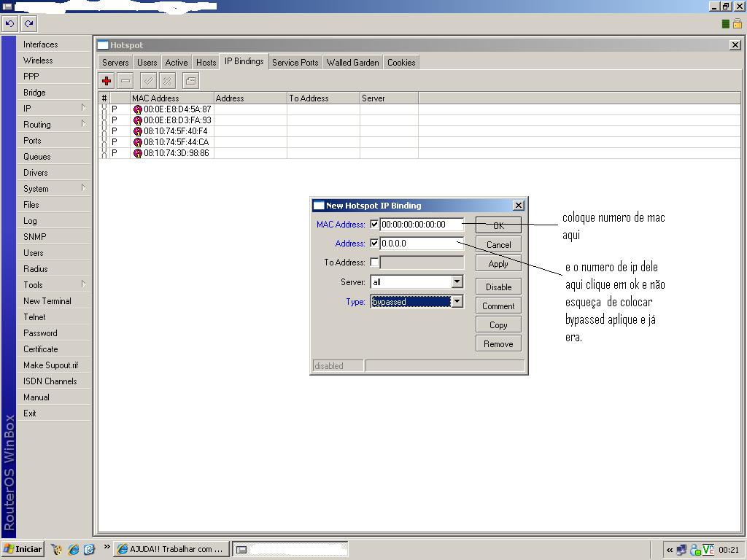
Task: Open comment icon in Hotspot toolbar
Action: point(190,81)
